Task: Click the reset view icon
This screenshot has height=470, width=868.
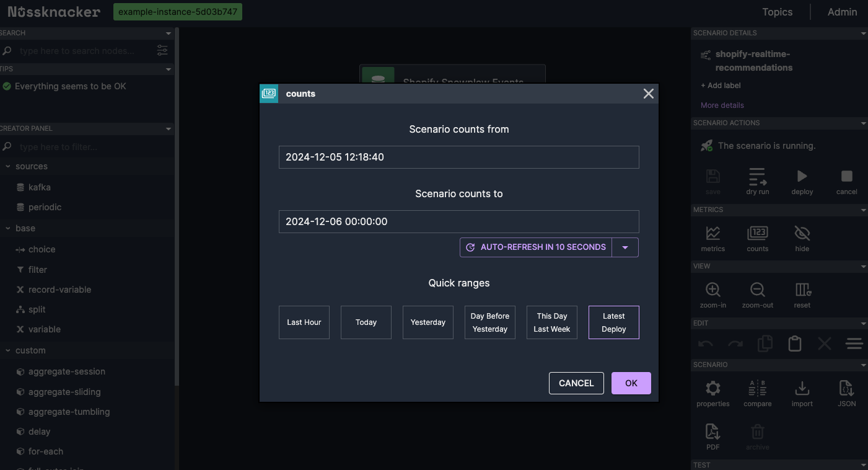Action: 802,290
